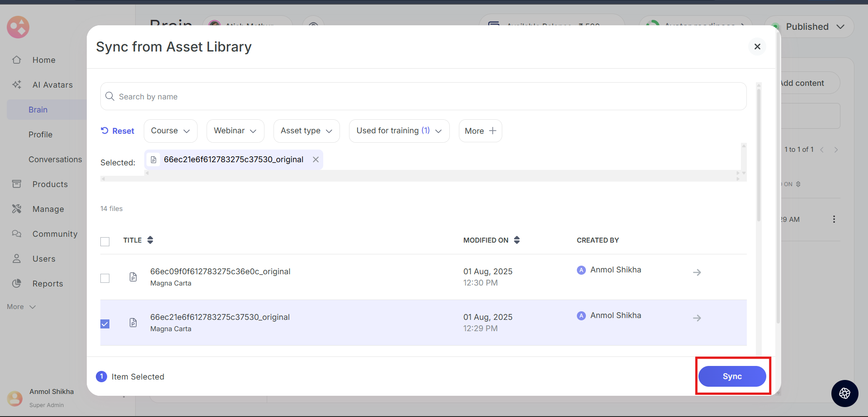Click arrow icon on 66ec21e6f612783275c37530_original row

[x=697, y=318]
